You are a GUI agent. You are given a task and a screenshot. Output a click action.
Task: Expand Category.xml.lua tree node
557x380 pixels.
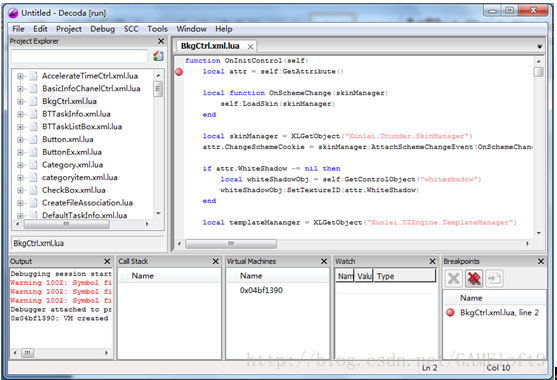[x=20, y=165]
